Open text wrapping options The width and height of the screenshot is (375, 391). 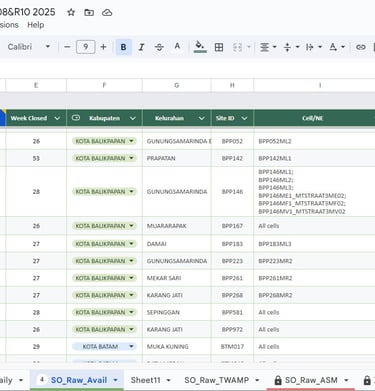click(314, 47)
